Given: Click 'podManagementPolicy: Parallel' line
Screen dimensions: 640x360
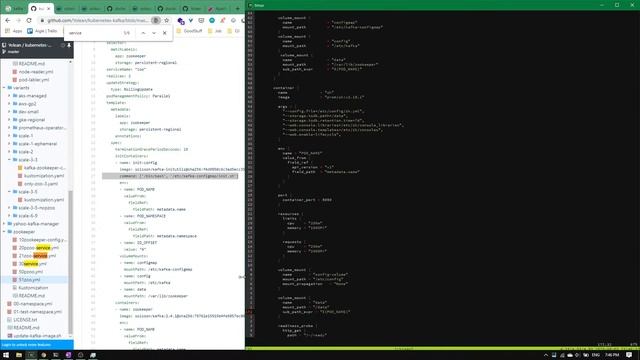Looking at the screenshot, I should [138, 96].
